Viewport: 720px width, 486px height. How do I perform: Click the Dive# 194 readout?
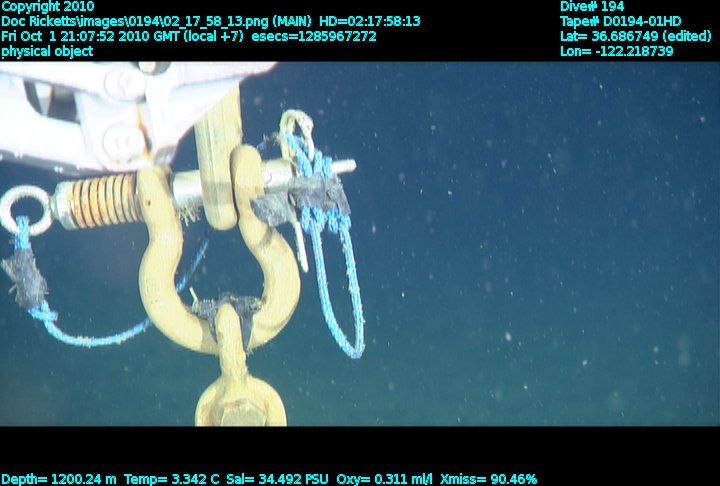point(592,6)
